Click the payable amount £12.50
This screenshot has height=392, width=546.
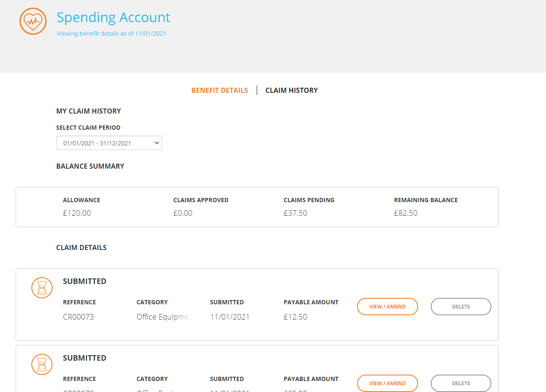pyautogui.click(x=295, y=317)
